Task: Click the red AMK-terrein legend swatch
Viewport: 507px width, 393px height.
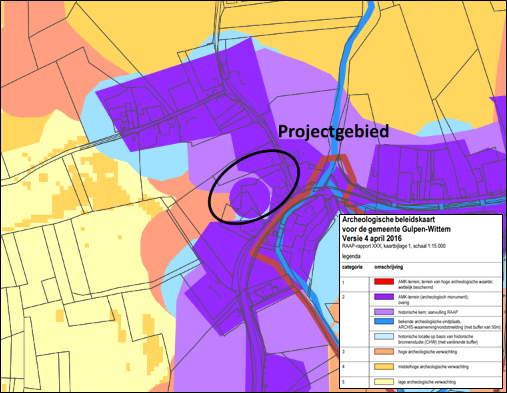Action: (x=384, y=282)
